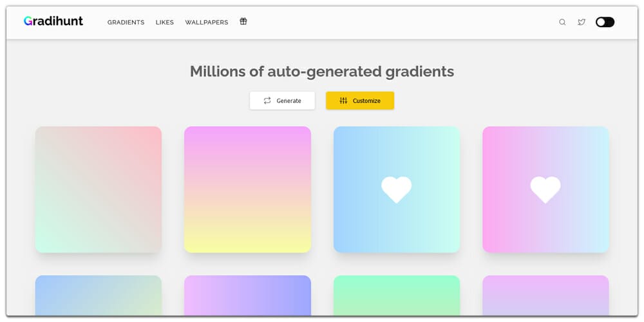Open the Twitter bird icon link
644x322 pixels.
pyautogui.click(x=582, y=22)
